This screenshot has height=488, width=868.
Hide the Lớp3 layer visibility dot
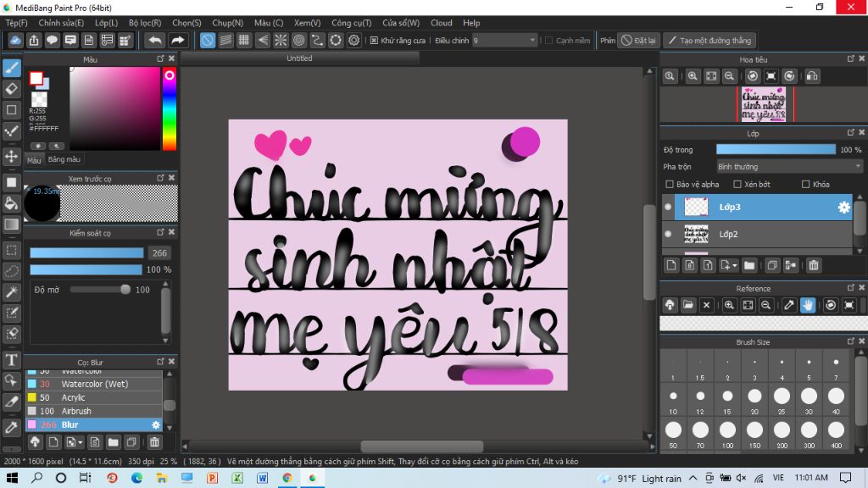[x=668, y=207]
